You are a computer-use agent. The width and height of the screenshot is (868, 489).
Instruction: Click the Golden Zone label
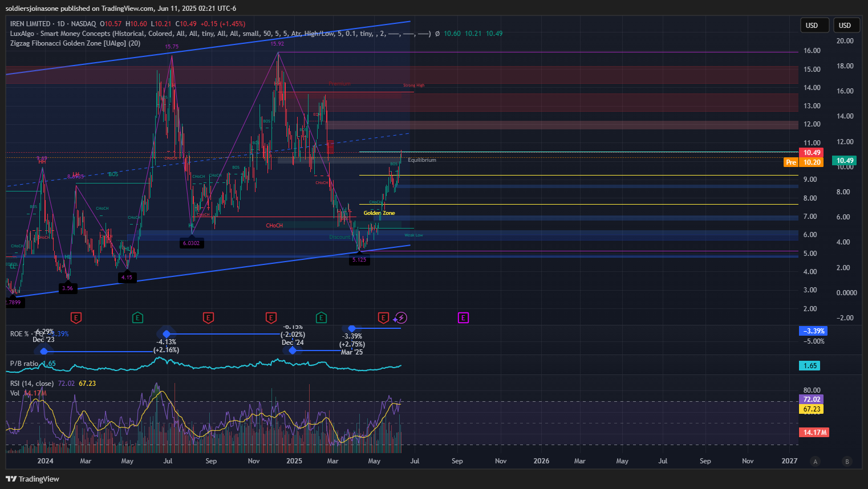click(x=379, y=213)
